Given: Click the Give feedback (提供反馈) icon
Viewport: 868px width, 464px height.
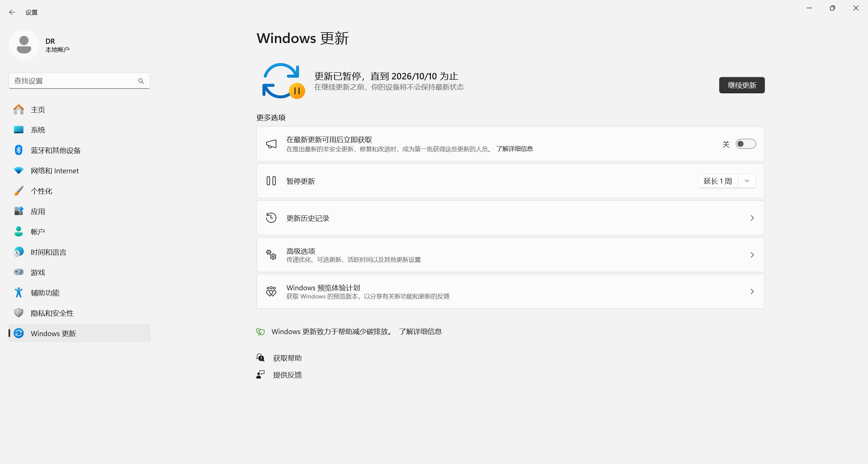Looking at the screenshot, I should point(260,375).
